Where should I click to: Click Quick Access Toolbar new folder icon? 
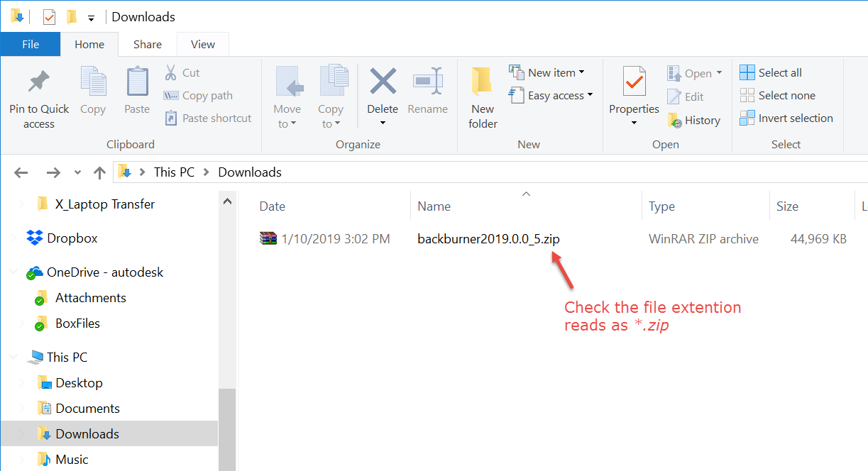71,16
